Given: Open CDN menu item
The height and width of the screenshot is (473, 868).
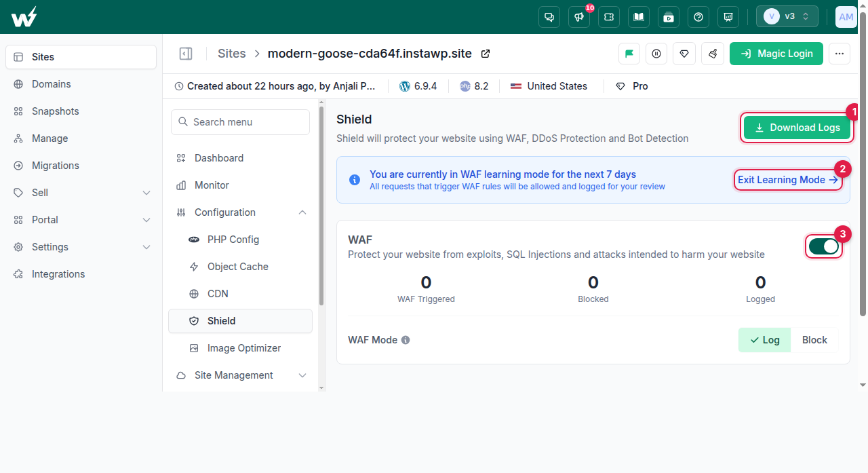Looking at the screenshot, I should 241,294.
